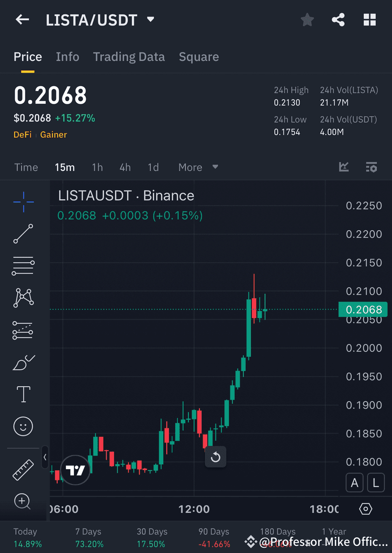392x553 pixels.
Task: Toggle LISTA/USDT as a favorite
Action: point(307,19)
